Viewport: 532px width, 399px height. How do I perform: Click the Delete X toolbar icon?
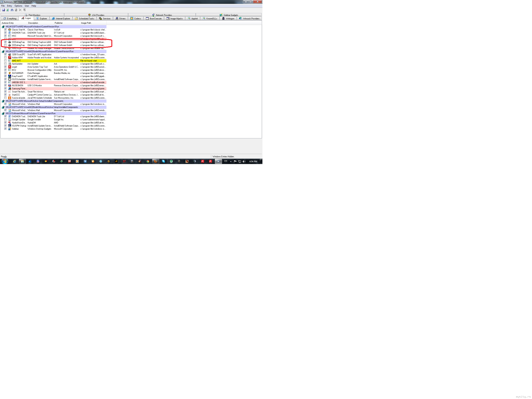[x=20, y=10]
